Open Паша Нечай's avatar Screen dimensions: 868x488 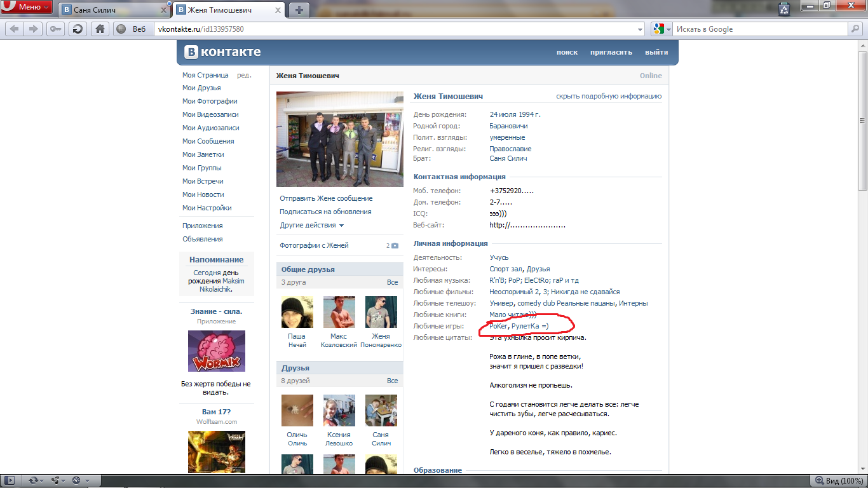[297, 312]
